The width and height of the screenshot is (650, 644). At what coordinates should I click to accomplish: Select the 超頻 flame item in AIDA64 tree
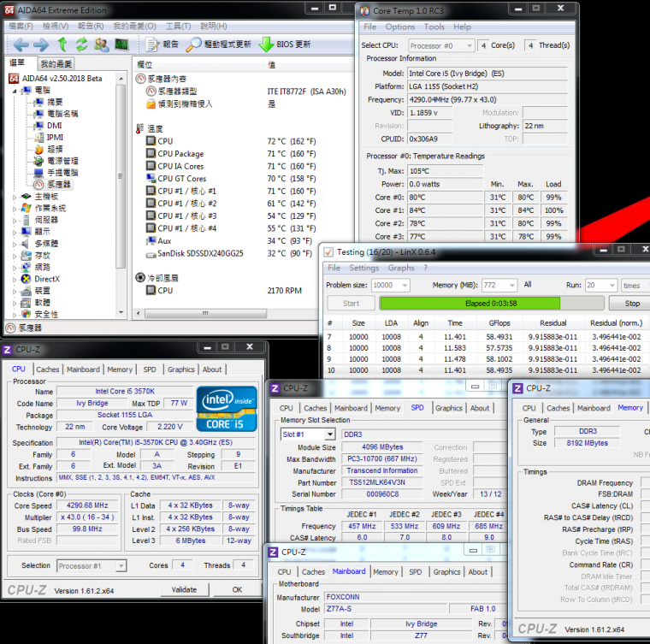point(53,149)
